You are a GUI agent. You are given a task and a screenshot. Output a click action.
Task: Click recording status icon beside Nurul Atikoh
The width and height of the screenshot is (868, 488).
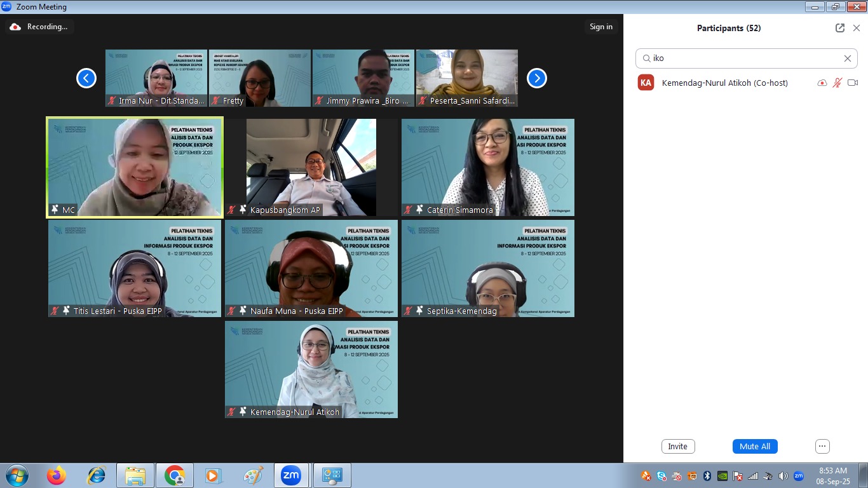click(x=822, y=83)
